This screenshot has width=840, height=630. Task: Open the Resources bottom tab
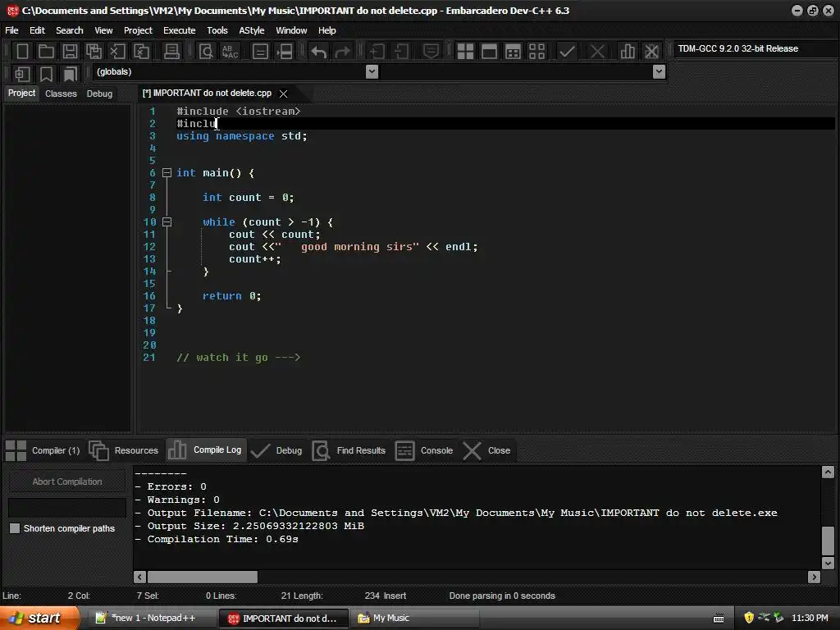tap(124, 450)
